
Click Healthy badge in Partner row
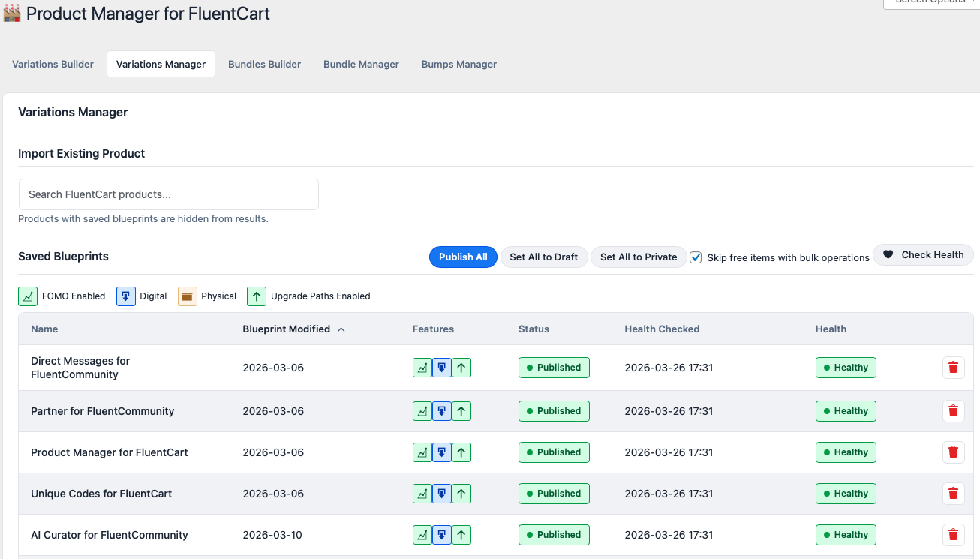[846, 411]
